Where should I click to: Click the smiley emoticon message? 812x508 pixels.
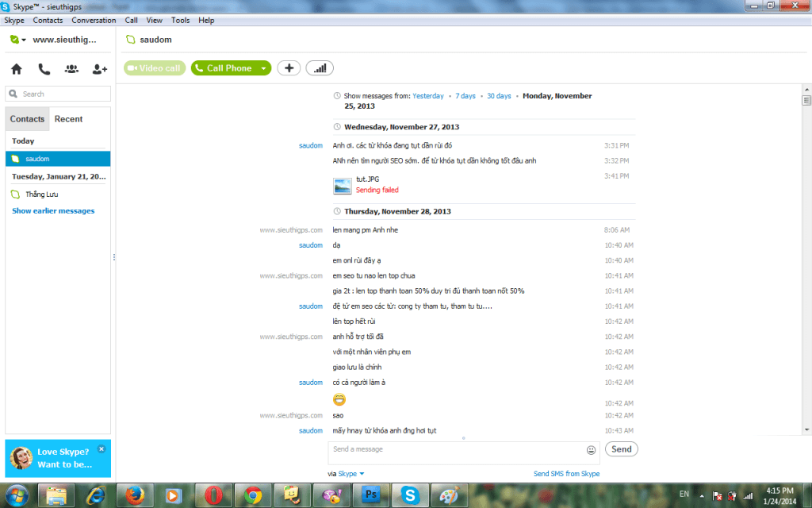pos(339,399)
